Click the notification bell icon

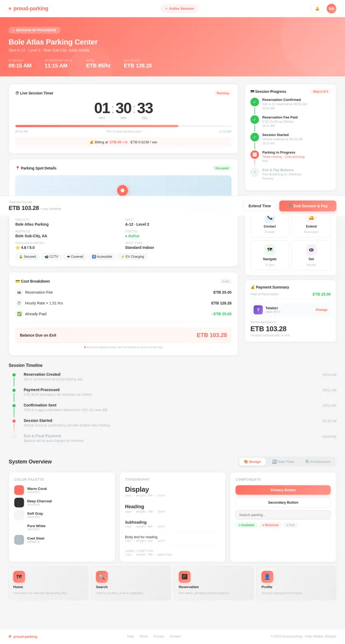tap(317, 9)
